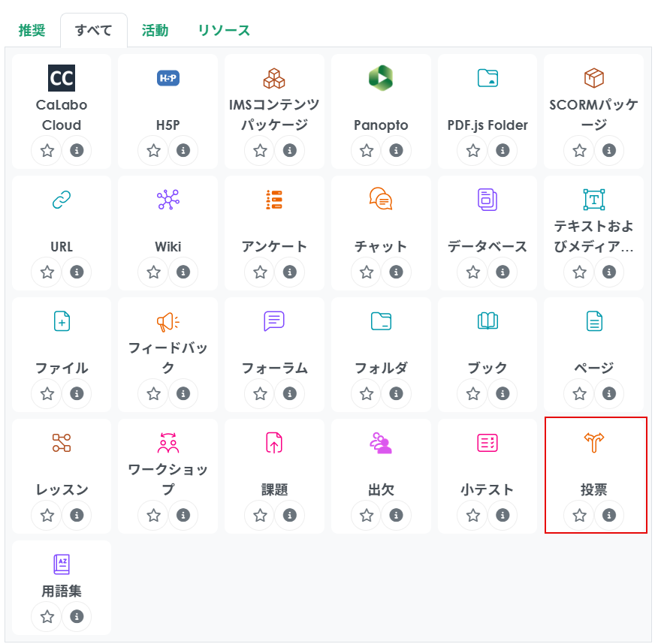Viewport: 658px width, 644px height.
Task: Switch to the 推奨 tab
Action: (x=32, y=31)
